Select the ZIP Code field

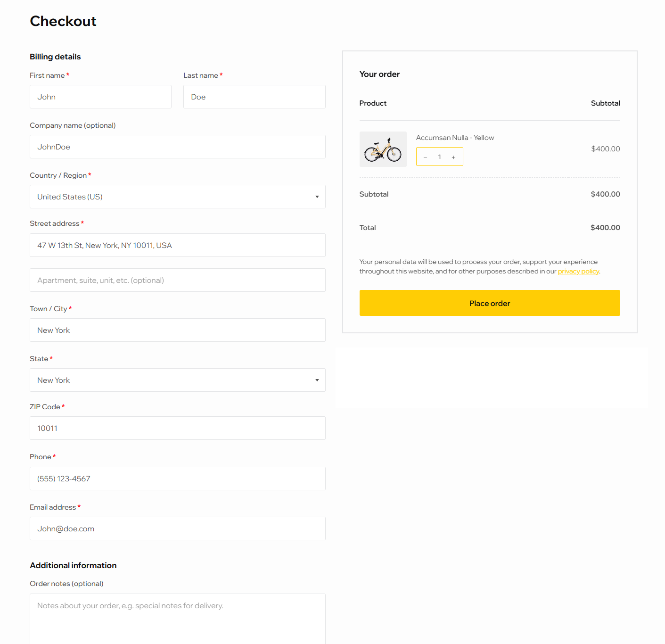177,428
